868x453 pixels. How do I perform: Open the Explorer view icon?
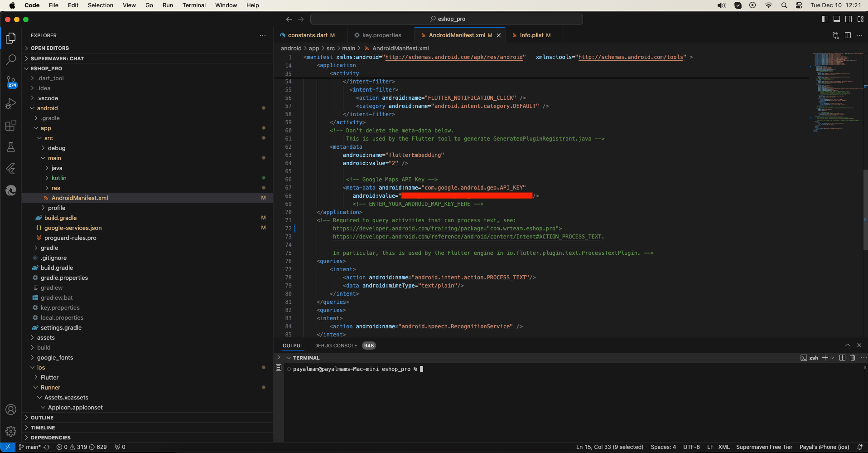click(x=11, y=38)
